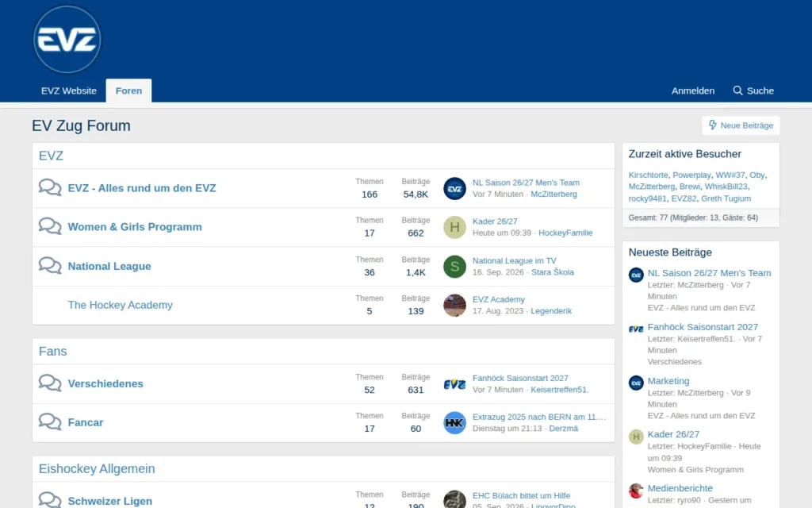812x508 pixels.
Task: Click Neueste Beiträge sidebar heading
Action: 670,252
